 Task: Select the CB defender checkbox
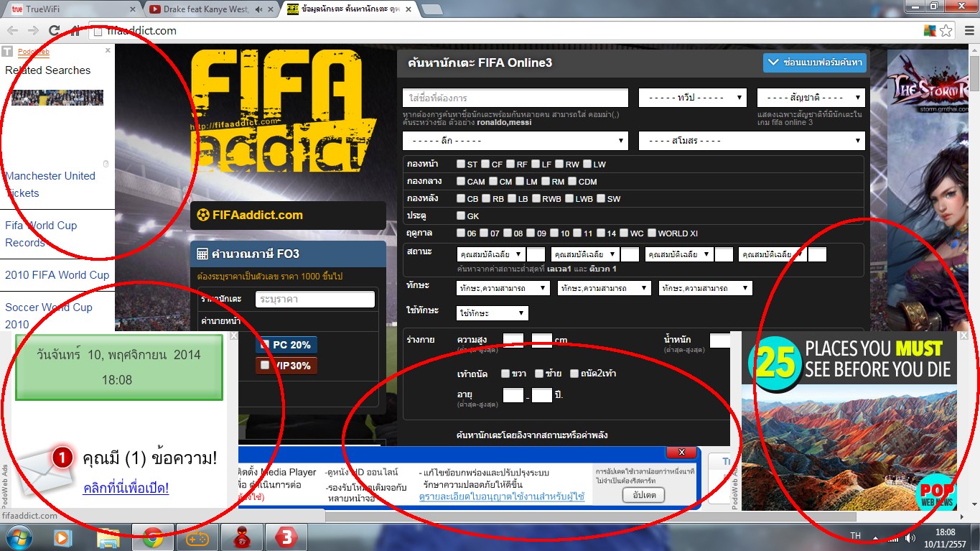tap(460, 198)
